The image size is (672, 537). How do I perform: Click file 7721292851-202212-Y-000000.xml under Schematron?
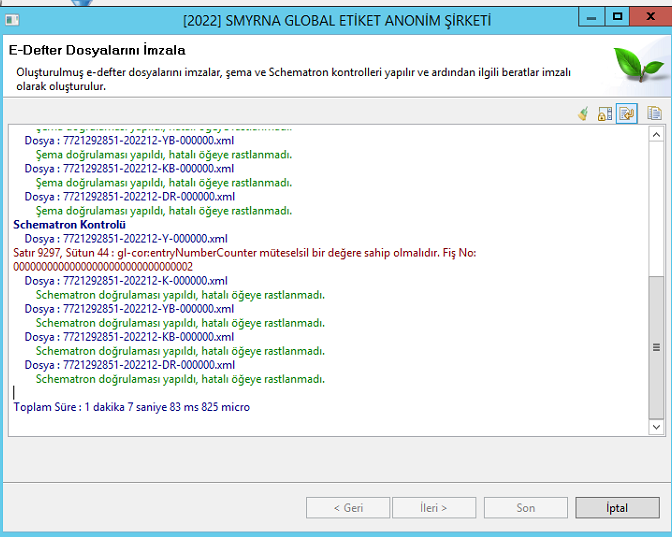point(126,239)
